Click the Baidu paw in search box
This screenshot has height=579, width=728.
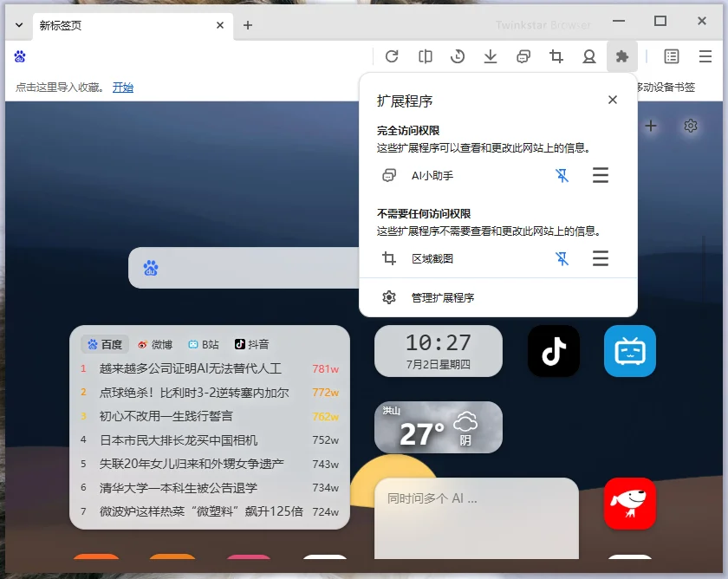click(x=151, y=268)
